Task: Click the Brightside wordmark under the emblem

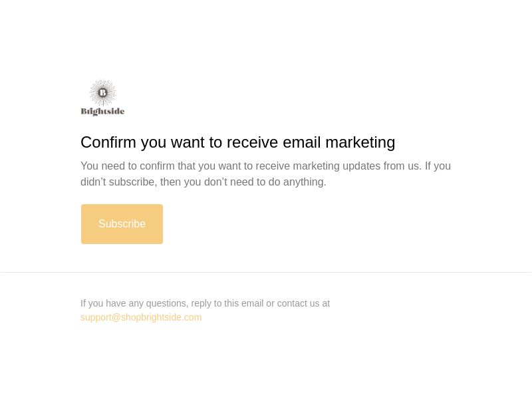Action: click(102, 111)
